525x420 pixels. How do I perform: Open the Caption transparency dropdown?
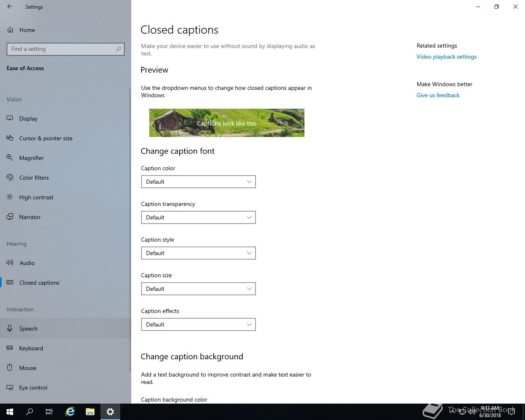point(199,217)
